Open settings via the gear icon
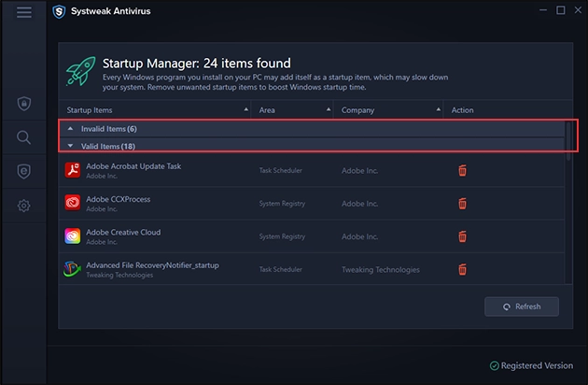588x385 pixels. click(24, 206)
